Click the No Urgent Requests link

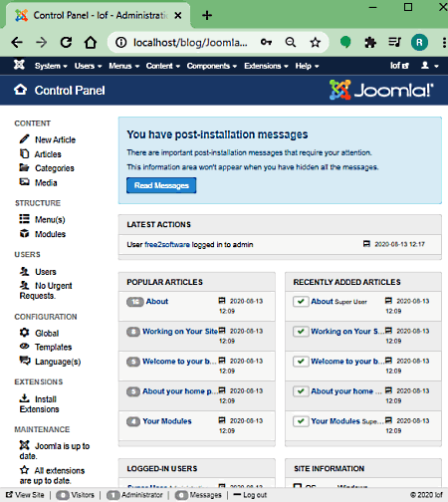pyautogui.click(x=46, y=291)
